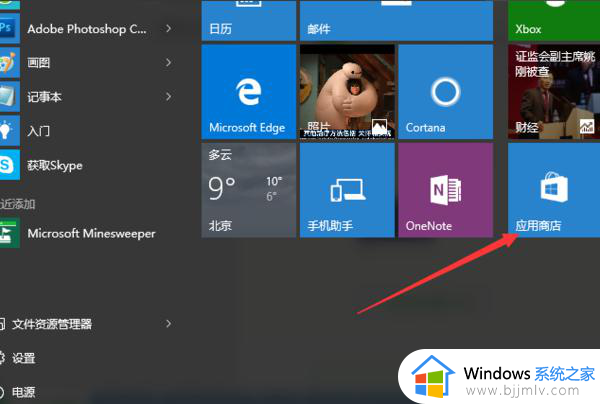
Task: Select the 记事本 entry label
Action: pos(44,97)
